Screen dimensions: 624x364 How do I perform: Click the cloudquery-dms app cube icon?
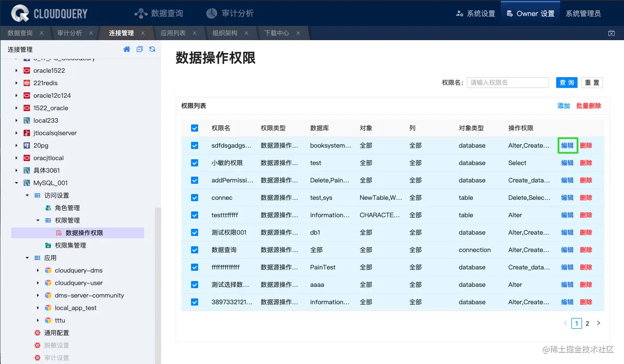[48, 270]
